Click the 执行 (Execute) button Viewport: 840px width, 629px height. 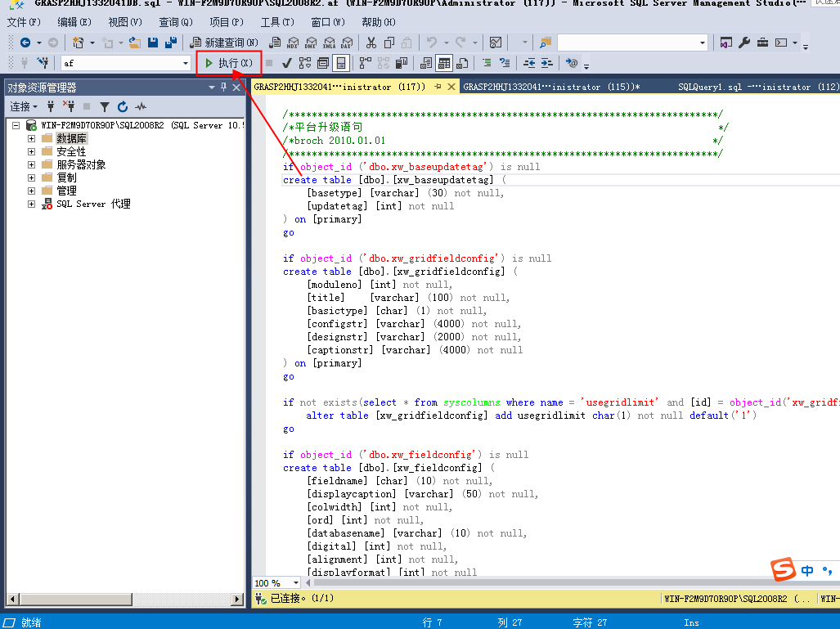pyautogui.click(x=228, y=63)
